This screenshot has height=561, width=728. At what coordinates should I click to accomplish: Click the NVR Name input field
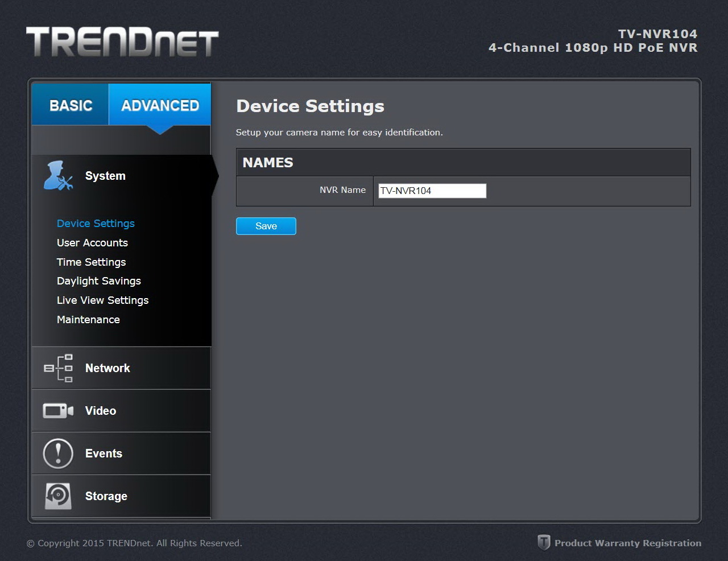coord(432,191)
